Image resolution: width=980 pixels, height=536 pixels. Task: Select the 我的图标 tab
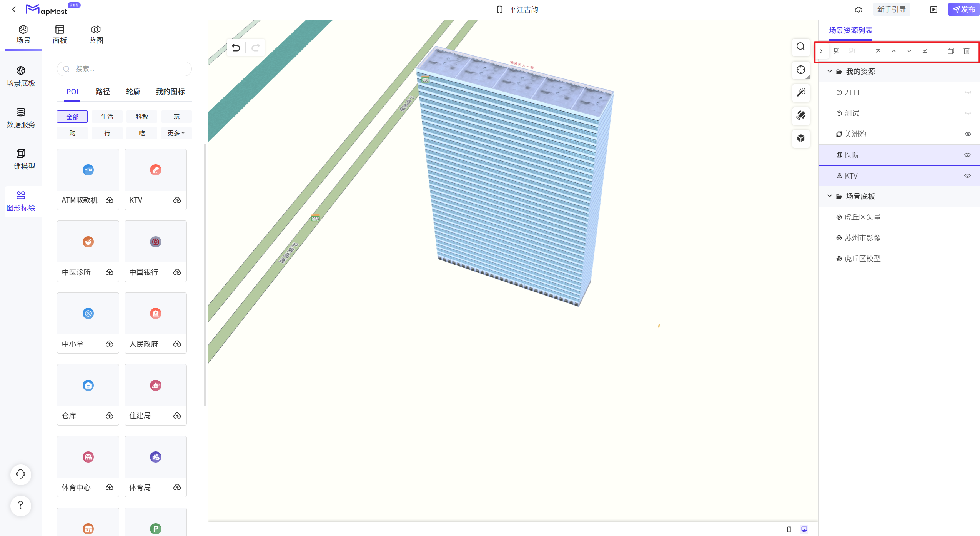click(170, 92)
